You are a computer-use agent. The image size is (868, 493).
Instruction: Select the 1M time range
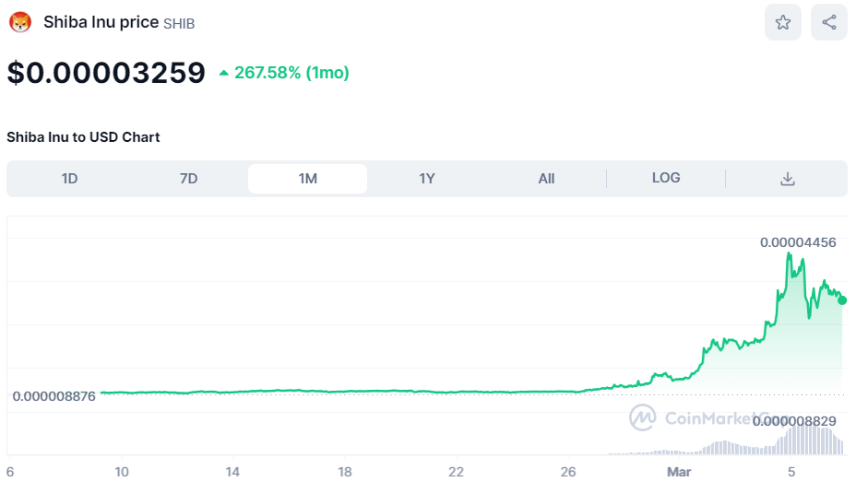pyautogui.click(x=307, y=179)
